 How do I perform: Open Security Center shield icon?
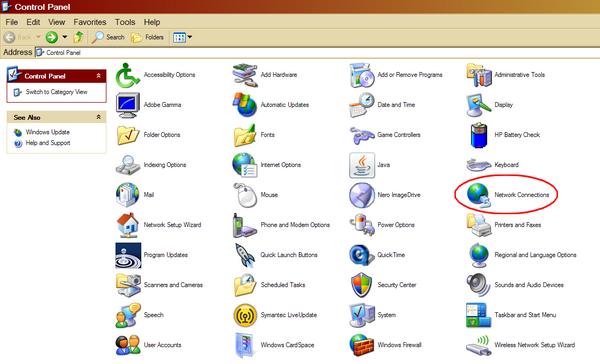(x=362, y=285)
